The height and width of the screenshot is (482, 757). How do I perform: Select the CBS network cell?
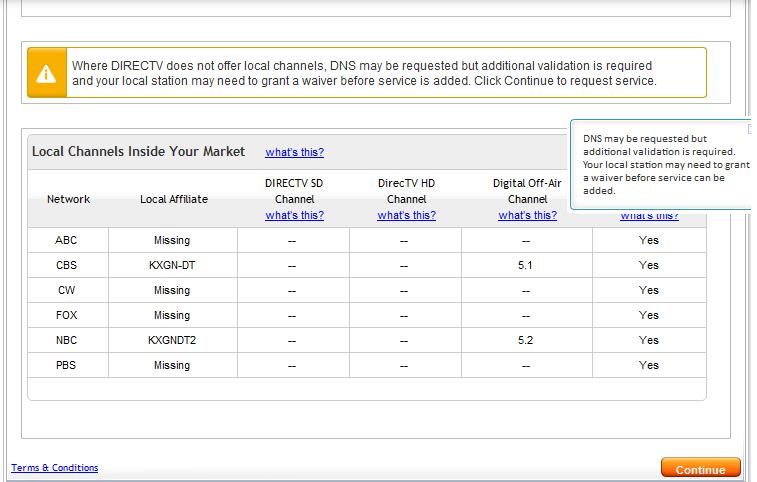pyautogui.click(x=66, y=265)
